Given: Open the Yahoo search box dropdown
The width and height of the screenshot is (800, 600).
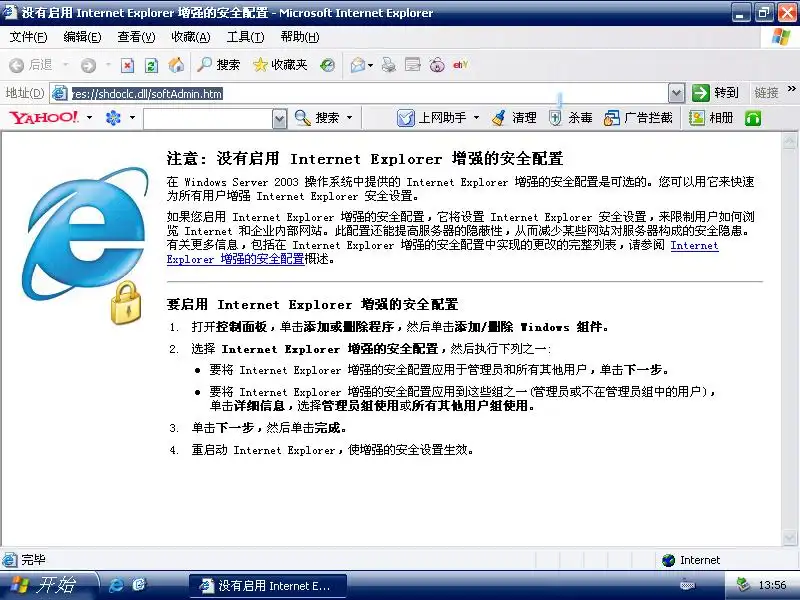Looking at the screenshot, I should pos(279,119).
